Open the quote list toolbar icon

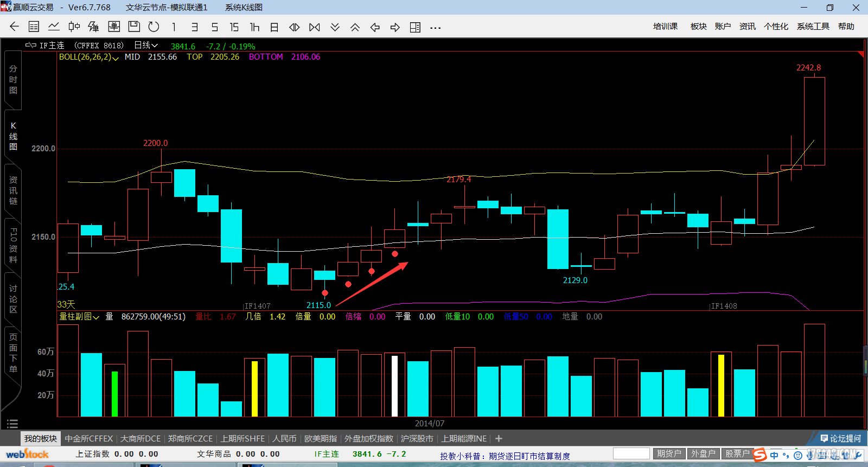click(x=34, y=27)
